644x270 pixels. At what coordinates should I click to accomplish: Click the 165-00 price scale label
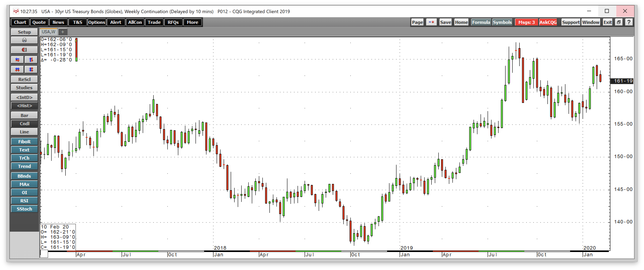623,58
